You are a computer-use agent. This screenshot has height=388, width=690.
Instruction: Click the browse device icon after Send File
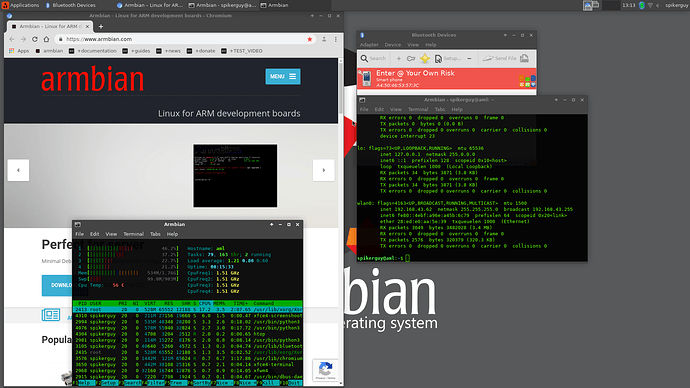(x=524, y=59)
